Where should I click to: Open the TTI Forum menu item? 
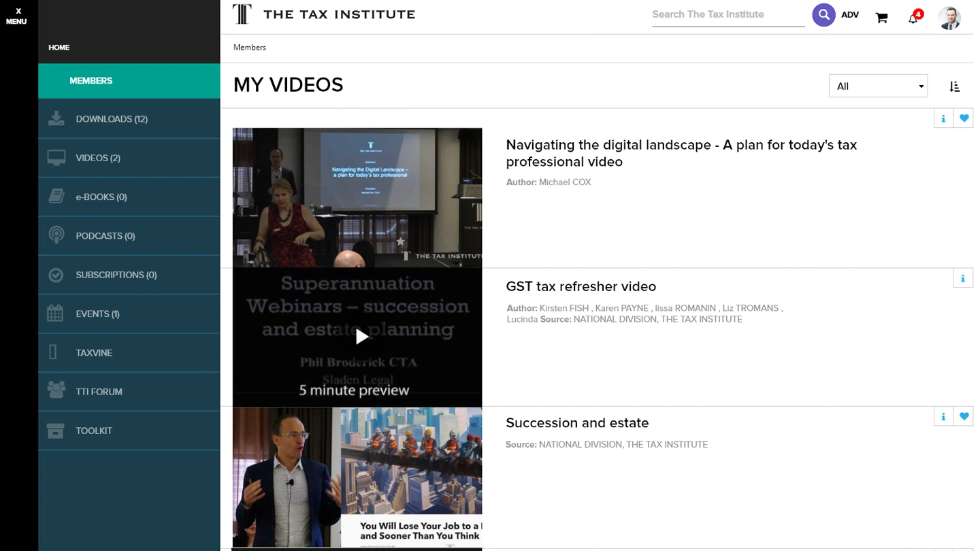coord(129,392)
